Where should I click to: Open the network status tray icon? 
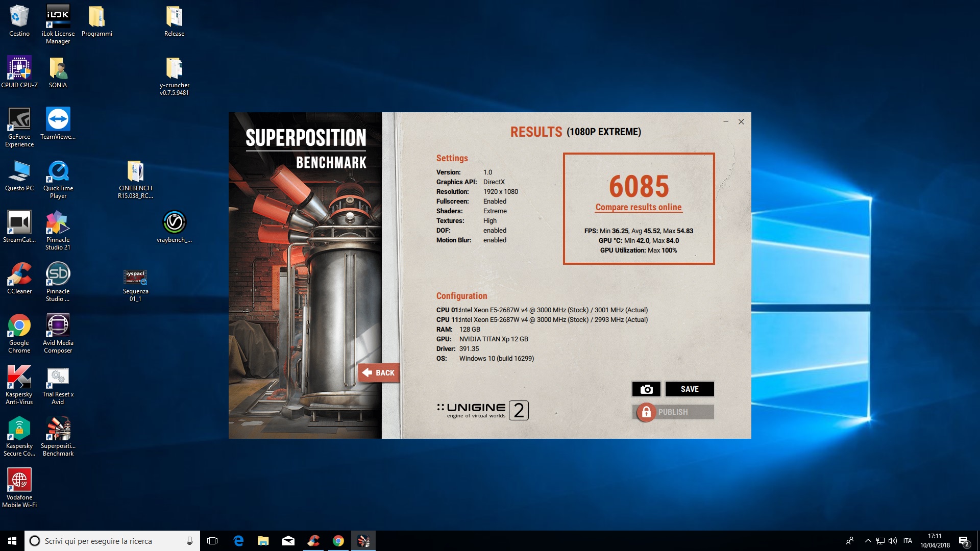coord(880,541)
